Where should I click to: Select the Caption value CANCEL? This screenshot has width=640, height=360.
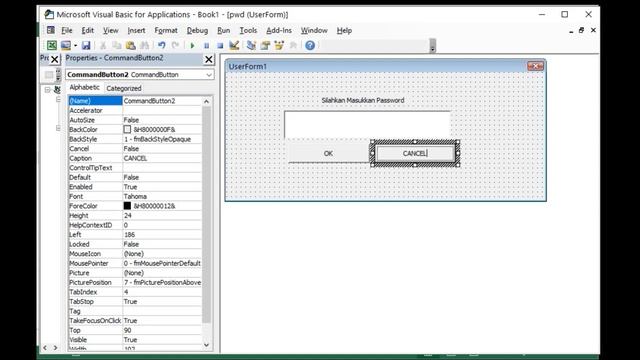pyautogui.click(x=162, y=158)
